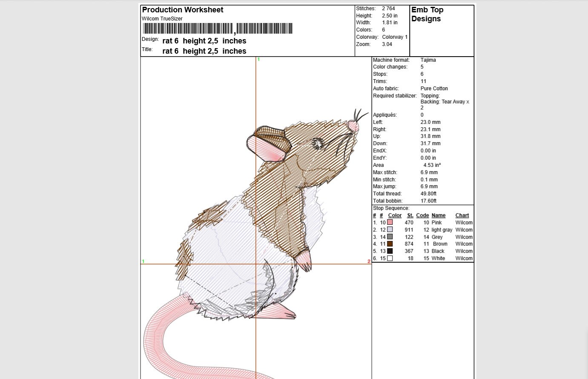Click the White color chip in row 6
Screen dimensions: 588x379
pos(390,258)
